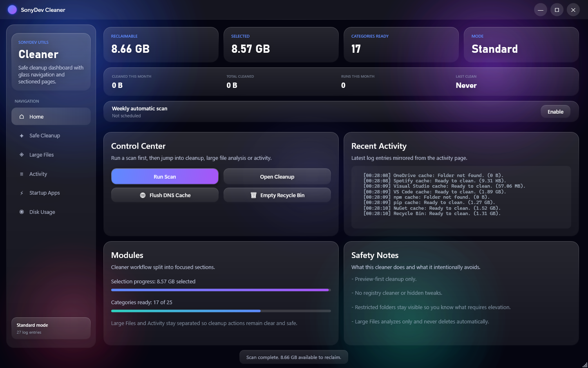Click the Home house icon in sidebar
Screen dimensions: 588x368
pos(22,117)
